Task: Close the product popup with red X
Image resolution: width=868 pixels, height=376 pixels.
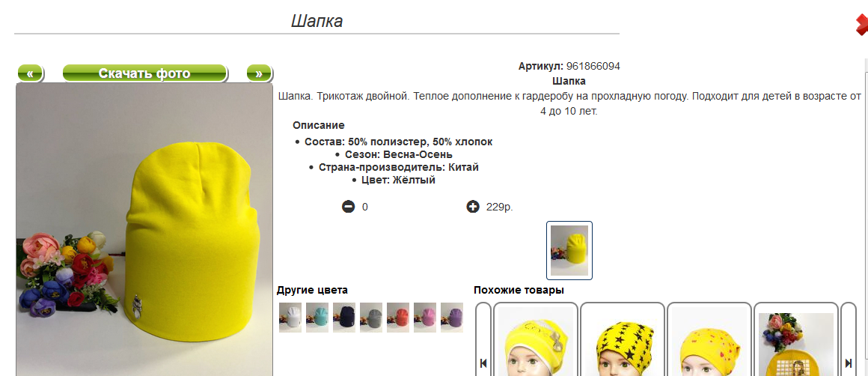Action: (x=861, y=25)
